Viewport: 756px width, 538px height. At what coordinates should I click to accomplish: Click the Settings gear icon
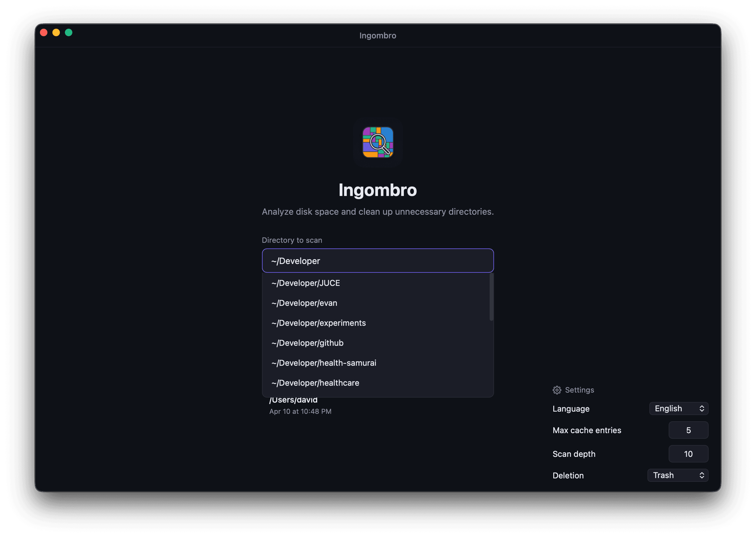557,390
